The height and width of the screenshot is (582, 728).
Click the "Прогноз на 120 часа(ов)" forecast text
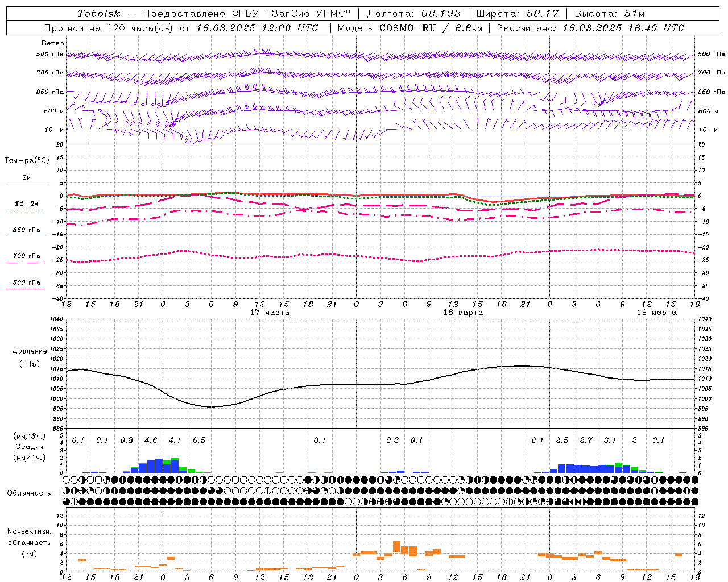(x=108, y=28)
